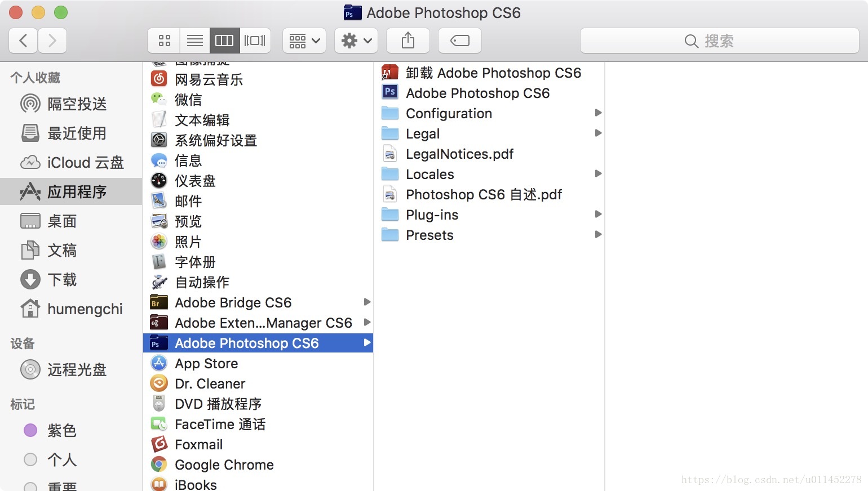The image size is (868, 491).
Task: Select the highlighted Adobe Photoshop CS6 folder
Action: 258,343
